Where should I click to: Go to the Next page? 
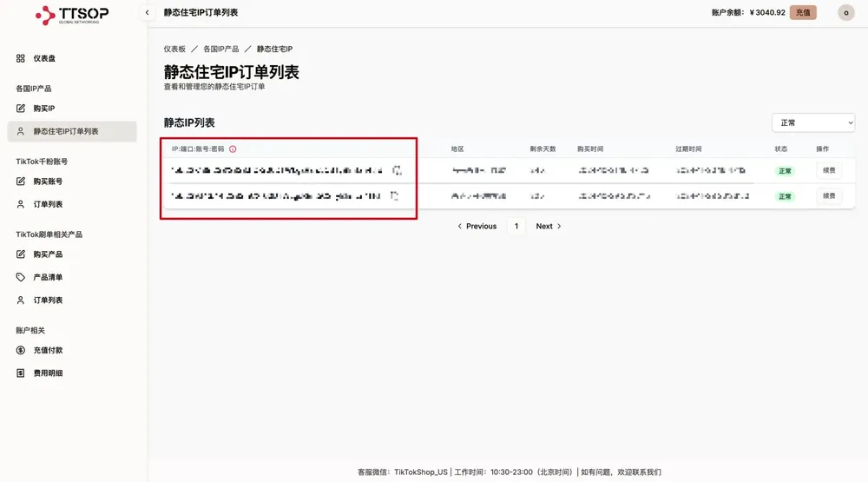click(x=549, y=226)
